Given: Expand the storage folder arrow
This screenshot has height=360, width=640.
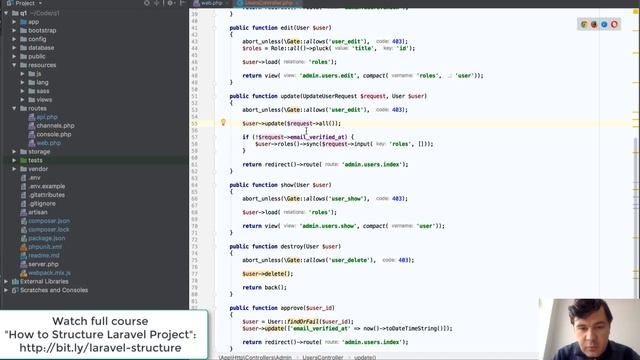Looking at the screenshot, I should (14, 151).
